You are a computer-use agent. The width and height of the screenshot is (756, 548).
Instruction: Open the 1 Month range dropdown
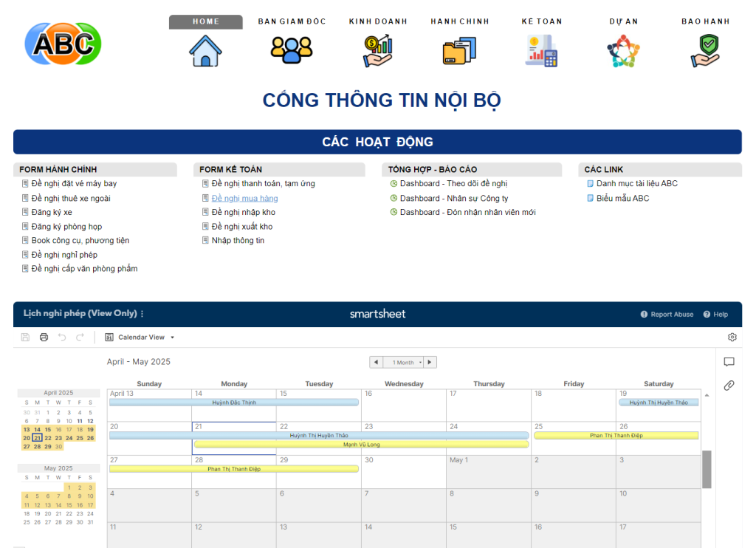[x=406, y=363]
